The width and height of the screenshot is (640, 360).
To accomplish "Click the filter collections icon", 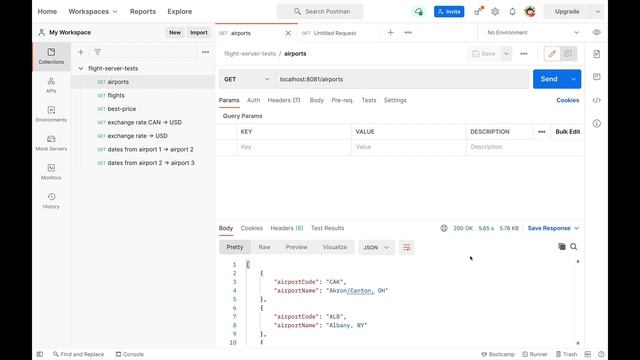I will click(97, 52).
